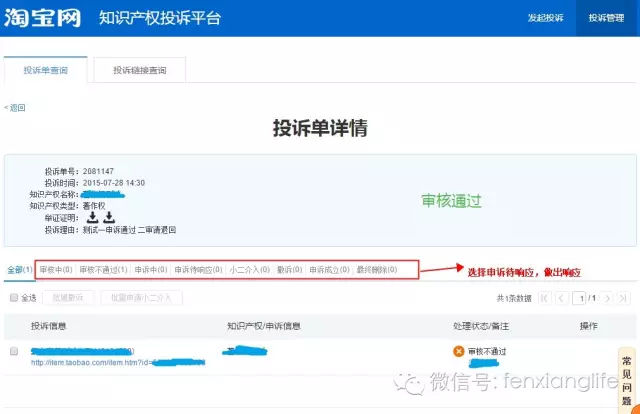
Task: Click the 投诉信息 column header
Action: click(49, 326)
